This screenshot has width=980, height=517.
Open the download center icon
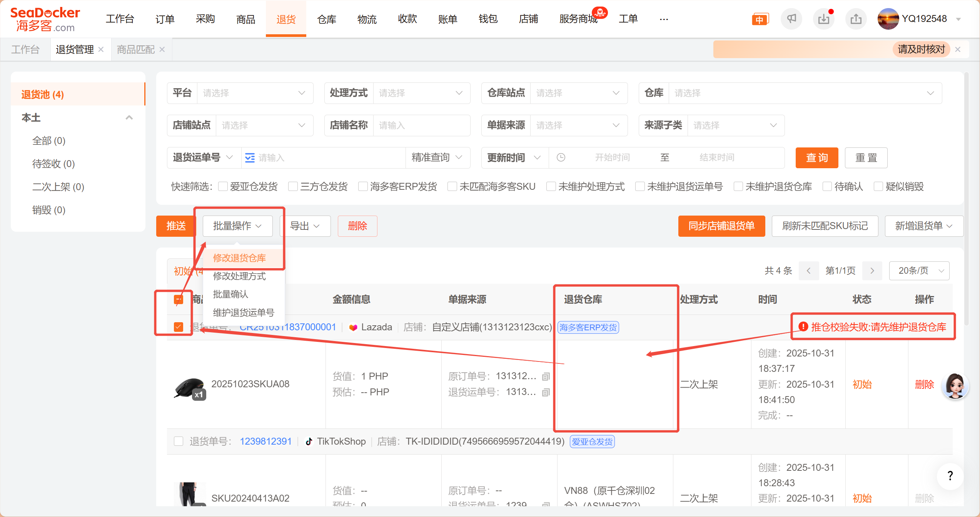(823, 19)
